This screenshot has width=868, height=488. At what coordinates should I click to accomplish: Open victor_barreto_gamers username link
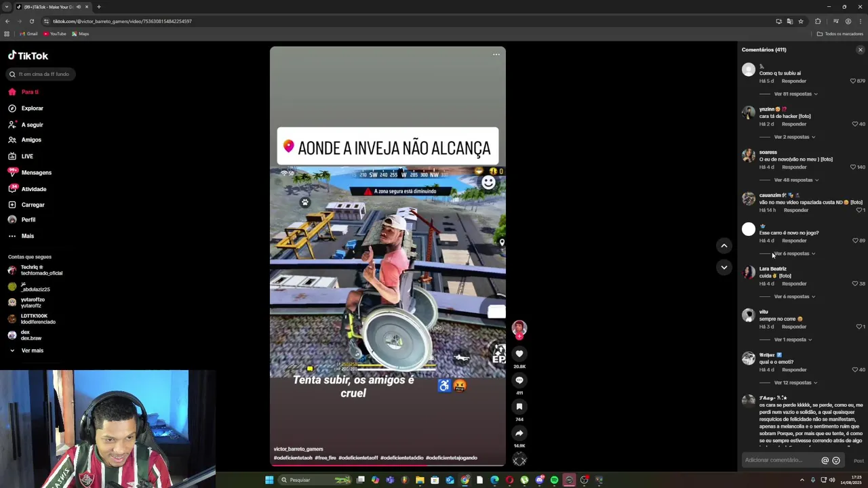[x=298, y=449]
